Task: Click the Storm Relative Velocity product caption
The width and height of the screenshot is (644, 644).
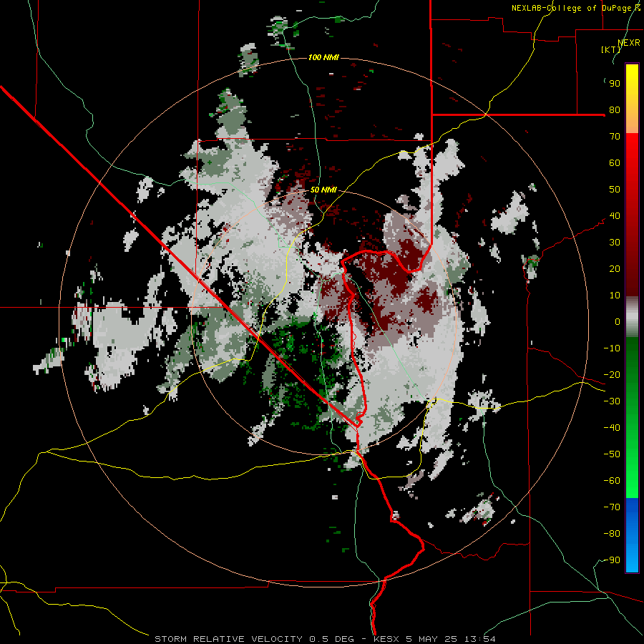Action: point(230,639)
